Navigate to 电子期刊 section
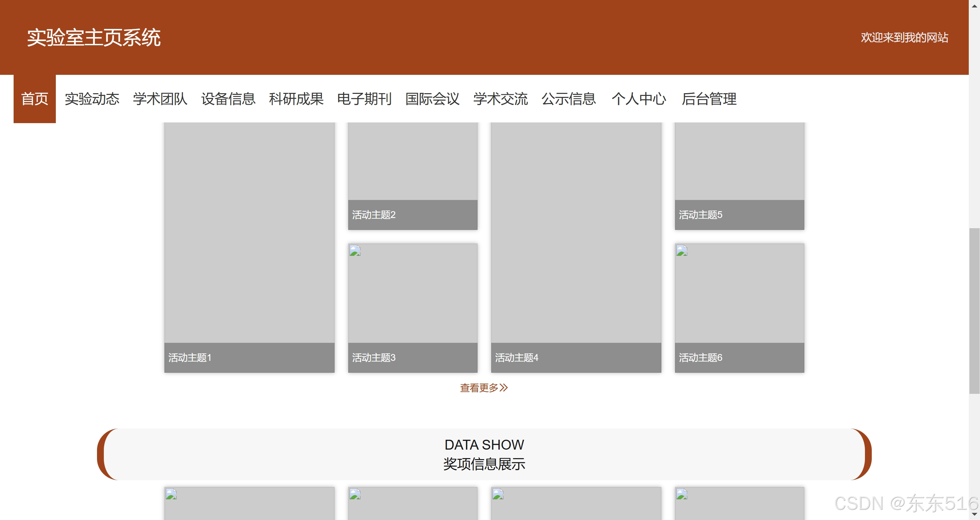This screenshot has height=520, width=980. point(364,99)
